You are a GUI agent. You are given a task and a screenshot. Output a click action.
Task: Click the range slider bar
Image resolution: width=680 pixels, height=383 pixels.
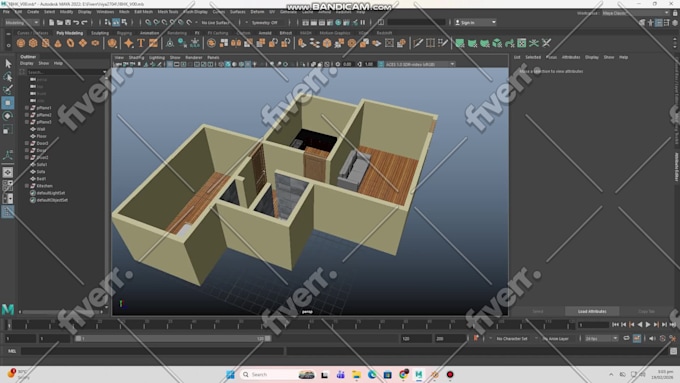[x=173, y=338]
